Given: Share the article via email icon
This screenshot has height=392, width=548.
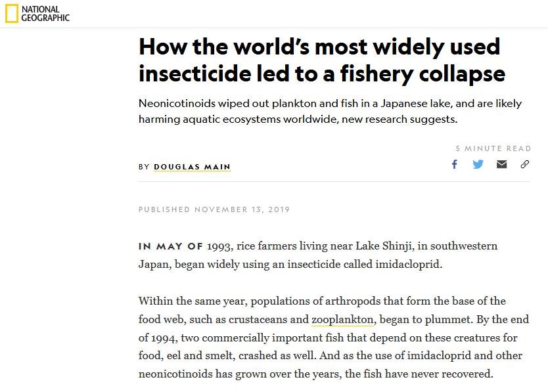Looking at the screenshot, I should click(501, 164).
